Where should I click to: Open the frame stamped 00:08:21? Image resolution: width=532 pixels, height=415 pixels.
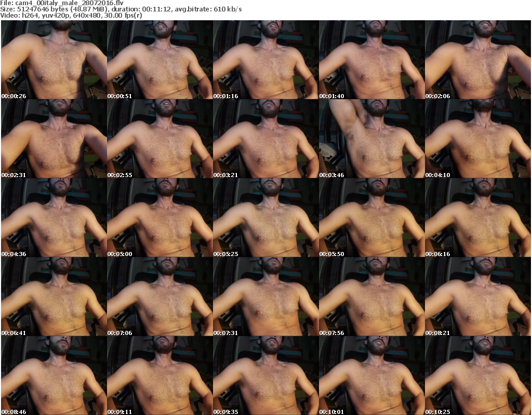478,297
